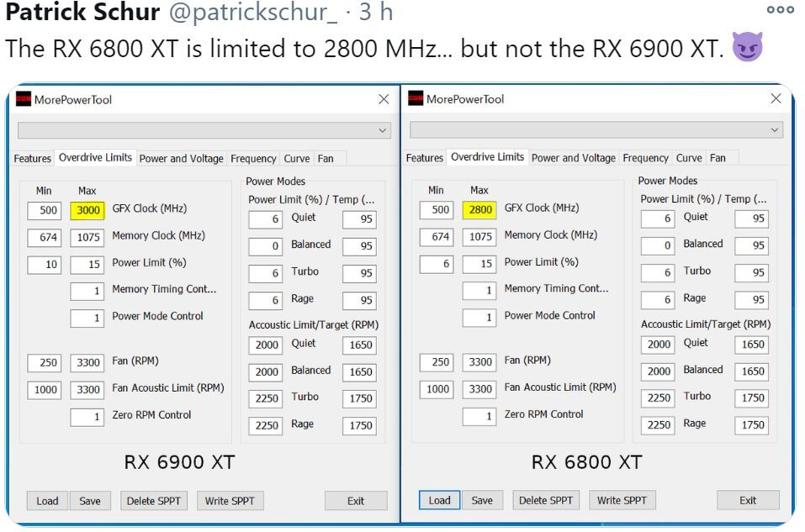Open Curve tab in RX 6800 XT window
This screenshot has height=532, width=805.
pos(689,158)
